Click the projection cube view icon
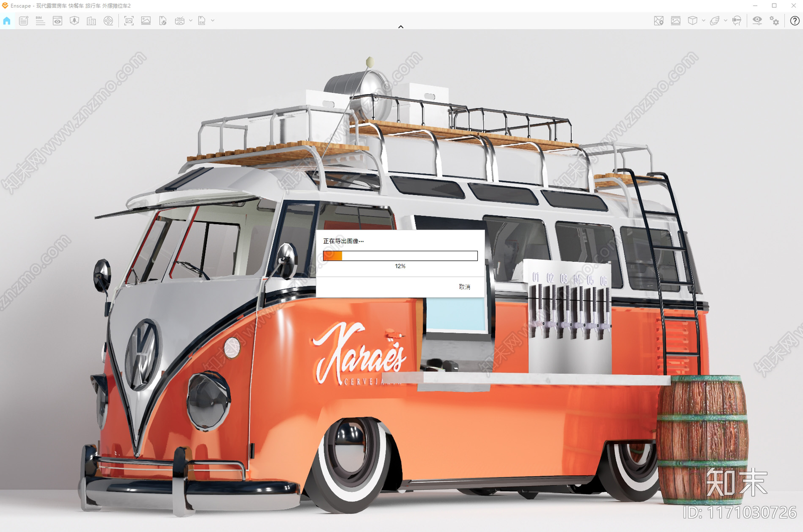803x532 pixels. (x=693, y=21)
